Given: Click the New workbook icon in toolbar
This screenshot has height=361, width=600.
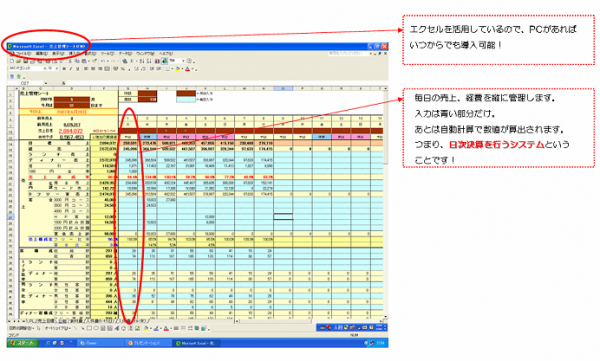Looking at the screenshot, I should 11,61.
